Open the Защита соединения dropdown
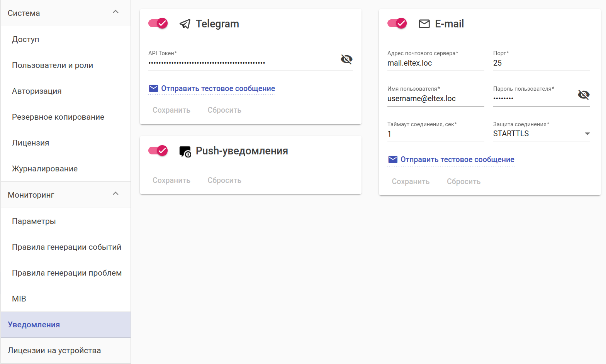Screen dimensions: 606x364 [541, 134]
